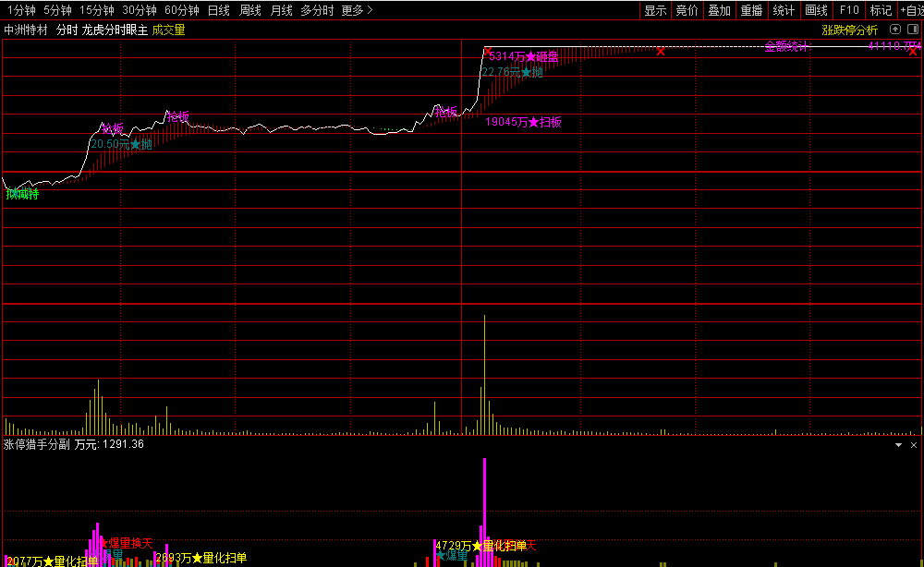This screenshot has height=567, width=924.
Task: Click the 万元: 1291.36 value
Action: 109,444
